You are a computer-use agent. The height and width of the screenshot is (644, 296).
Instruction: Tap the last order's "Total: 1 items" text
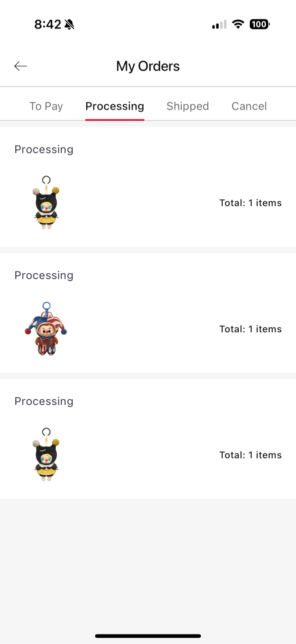[250, 455]
